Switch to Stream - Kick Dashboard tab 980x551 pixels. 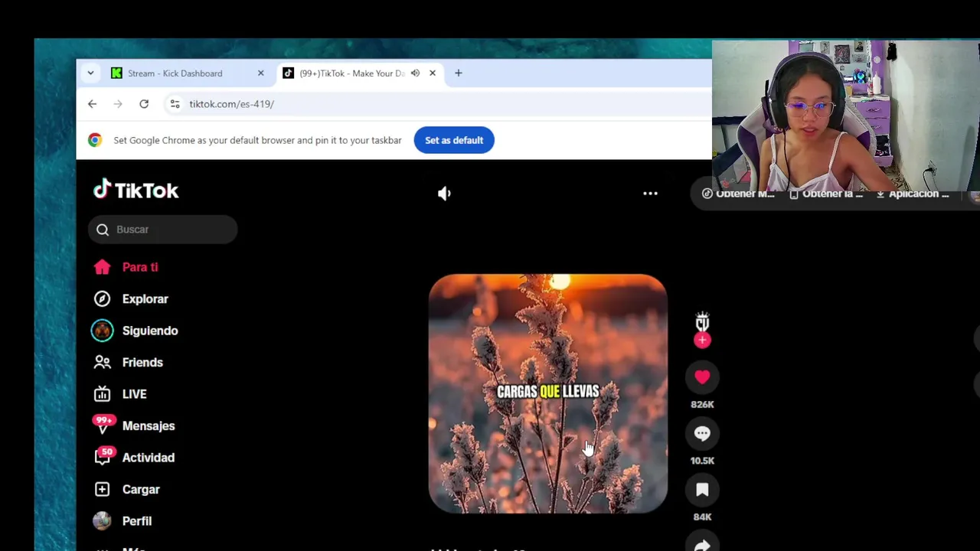tap(175, 73)
